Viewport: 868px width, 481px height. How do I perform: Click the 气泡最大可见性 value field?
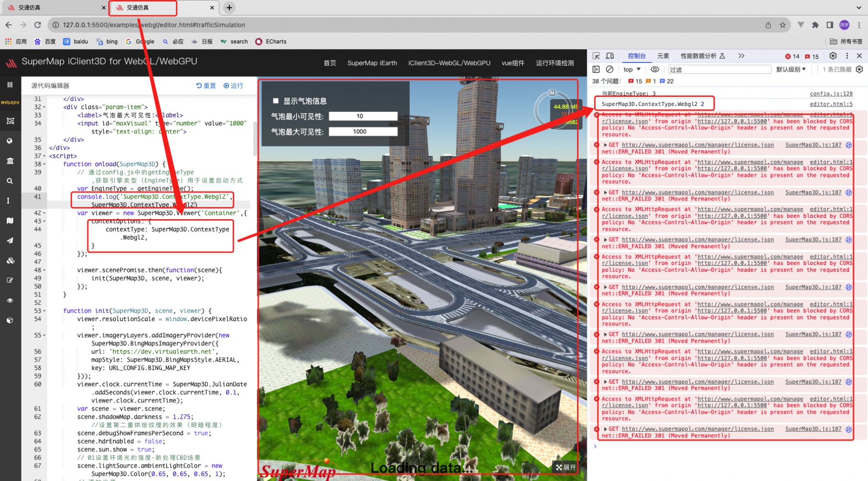363,132
